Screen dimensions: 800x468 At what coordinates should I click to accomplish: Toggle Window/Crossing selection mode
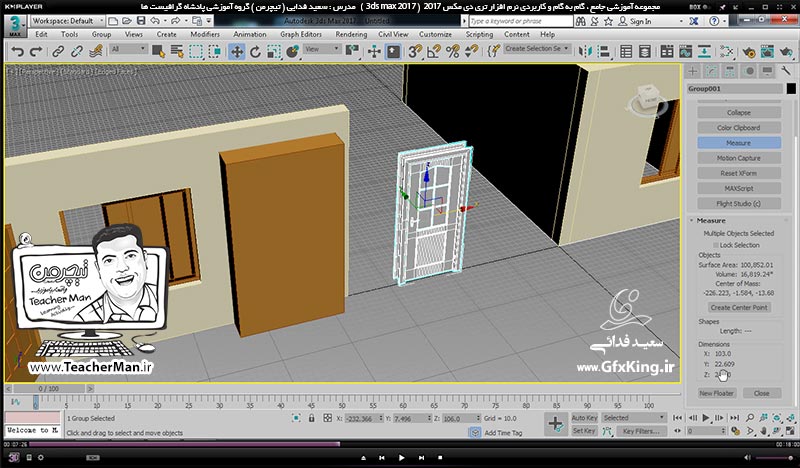click(215, 52)
